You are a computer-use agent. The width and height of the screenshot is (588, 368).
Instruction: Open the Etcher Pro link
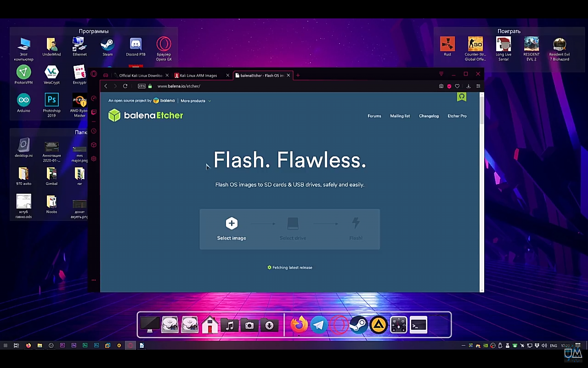click(457, 116)
